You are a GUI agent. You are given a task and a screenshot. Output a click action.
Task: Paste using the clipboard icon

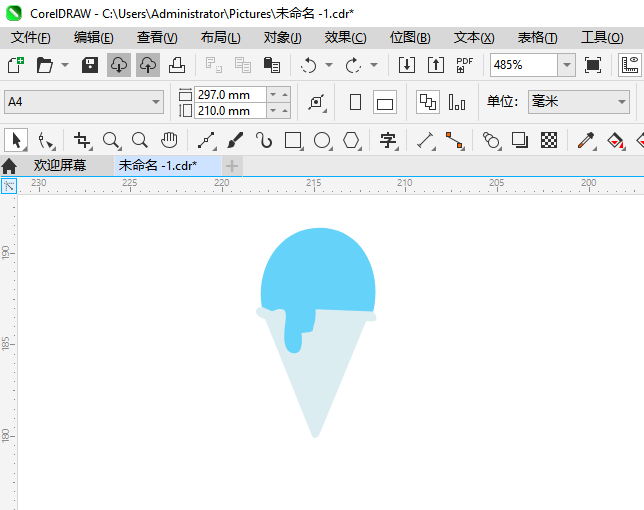[272, 65]
